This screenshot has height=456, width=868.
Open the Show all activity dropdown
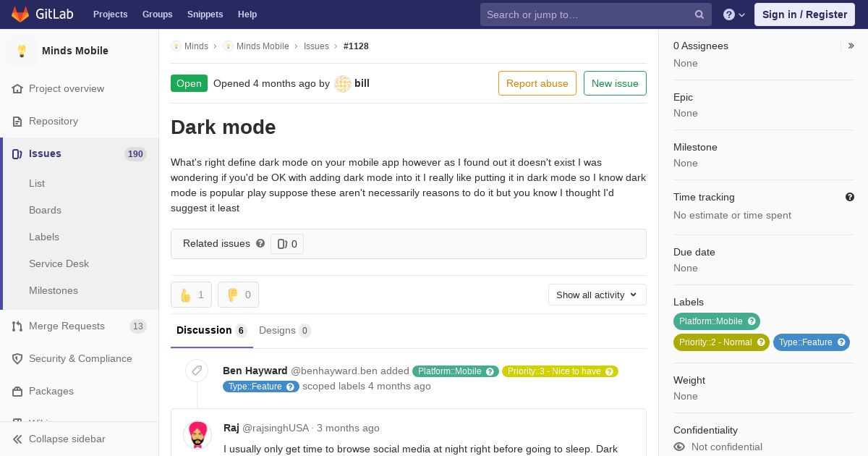coord(597,295)
